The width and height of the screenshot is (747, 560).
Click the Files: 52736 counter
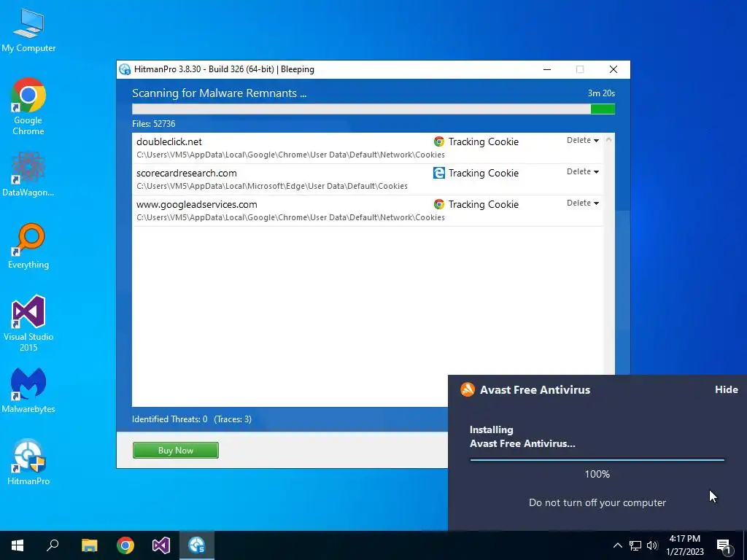tap(154, 124)
